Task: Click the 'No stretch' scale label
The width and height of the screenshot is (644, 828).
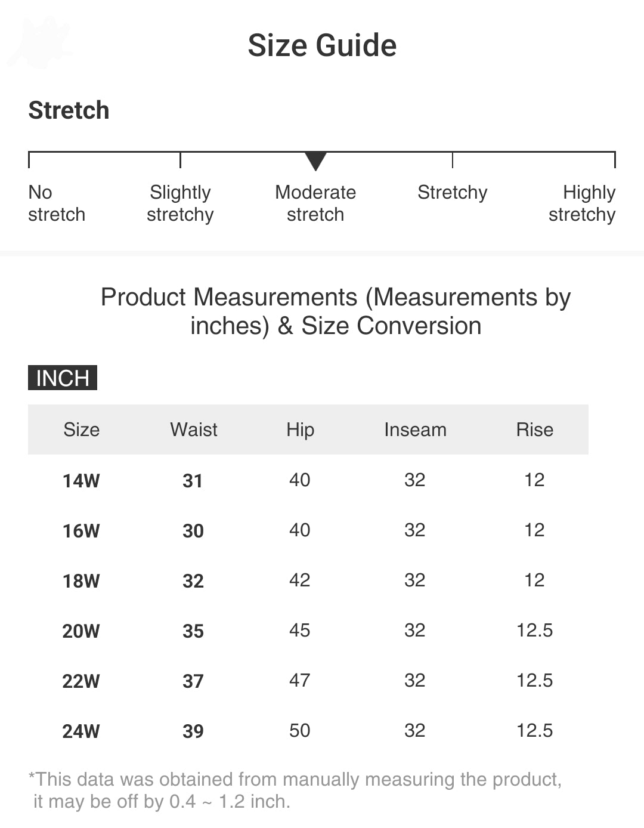Action: point(57,203)
